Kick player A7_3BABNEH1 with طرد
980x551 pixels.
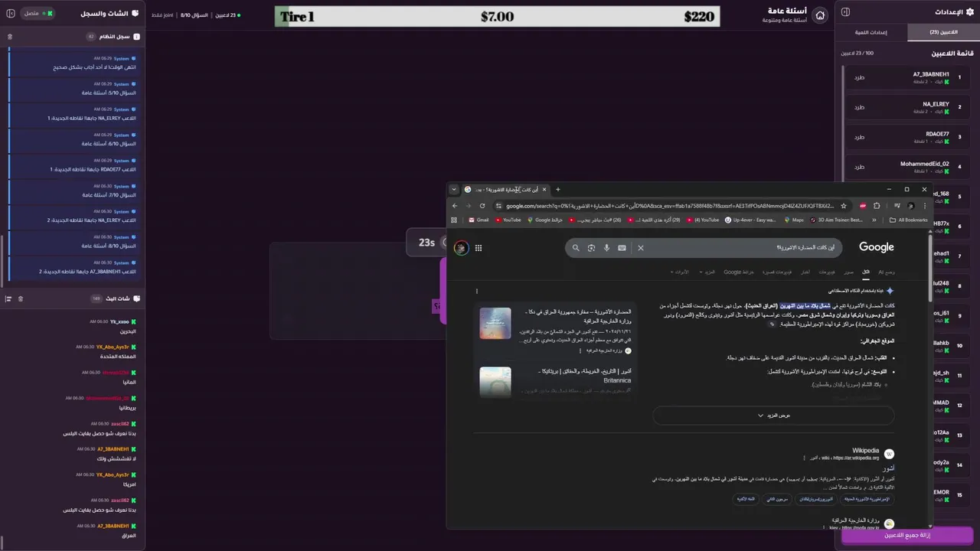[x=859, y=77]
